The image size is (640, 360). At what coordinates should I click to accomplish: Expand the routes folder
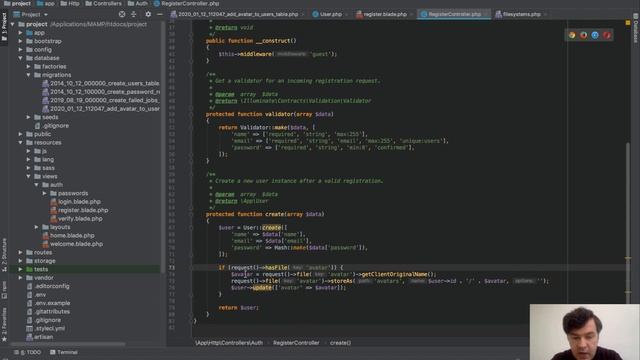[20, 252]
